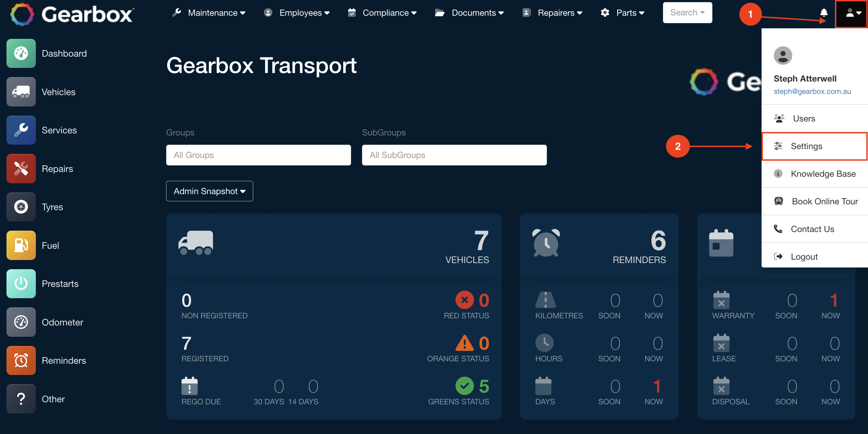Click the Gearbox Transport heading

point(261,65)
